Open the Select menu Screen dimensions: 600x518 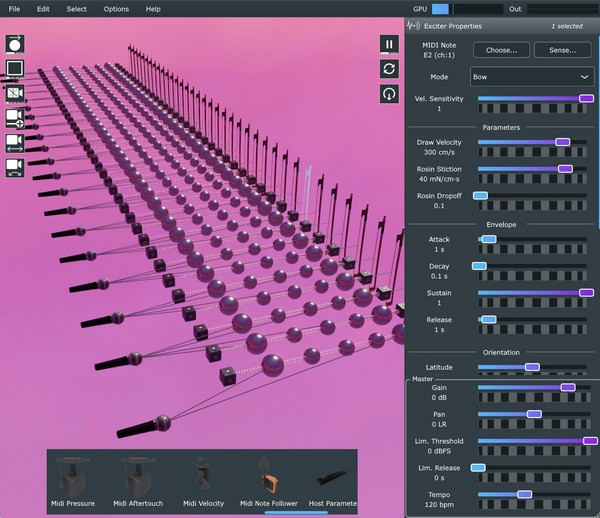tap(77, 9)
